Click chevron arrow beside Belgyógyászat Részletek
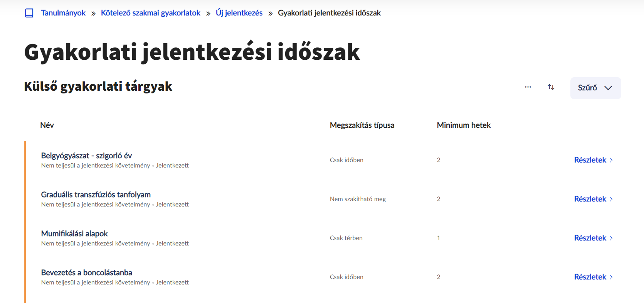 coord(611,161)
